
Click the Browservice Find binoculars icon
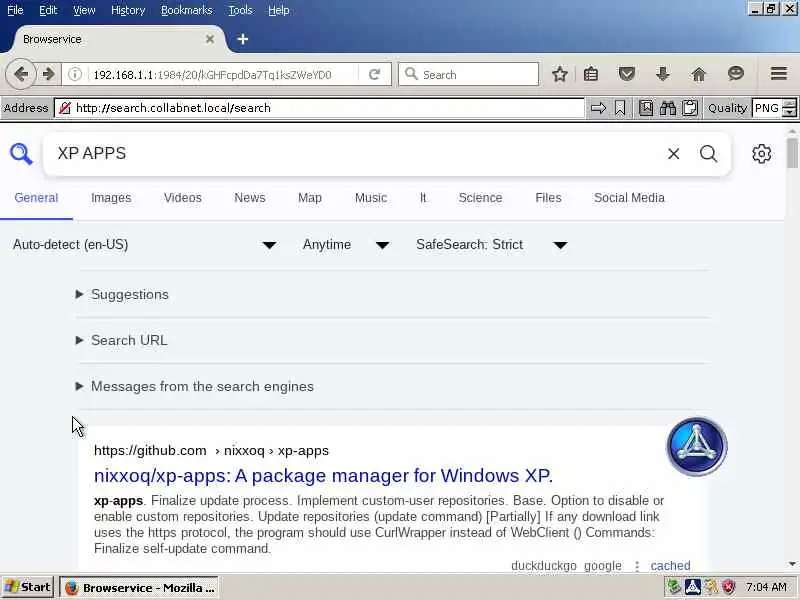click(x=668, y=108)
